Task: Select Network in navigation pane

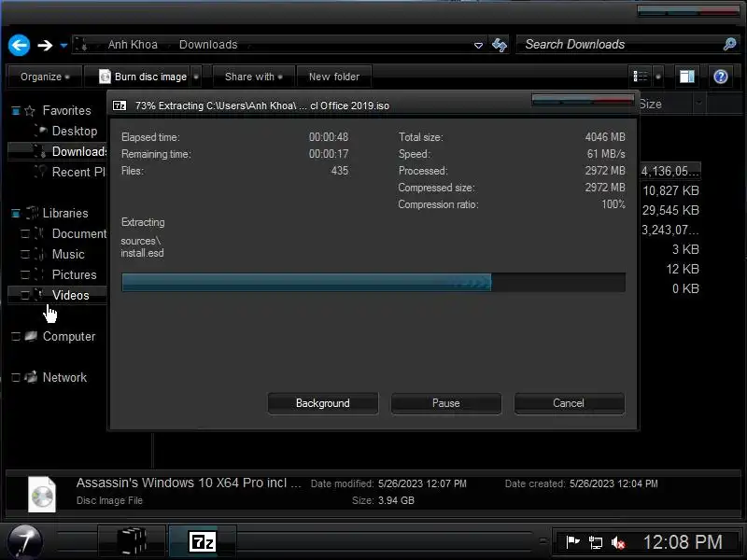Action: [x=64, y=378]
